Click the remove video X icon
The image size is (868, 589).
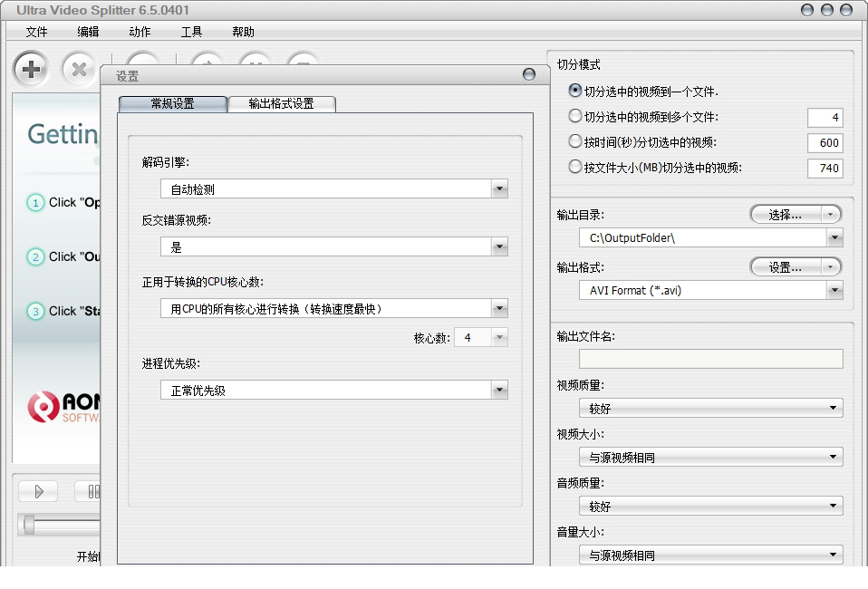79,69
